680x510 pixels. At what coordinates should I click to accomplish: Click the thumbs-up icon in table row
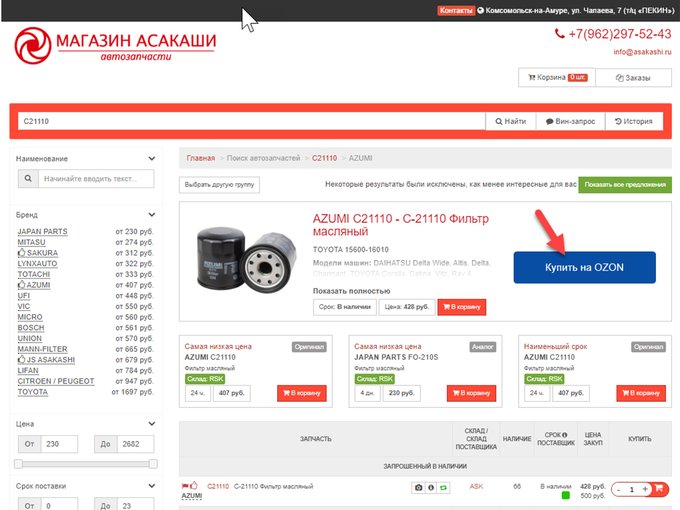[x=194, y=485]
